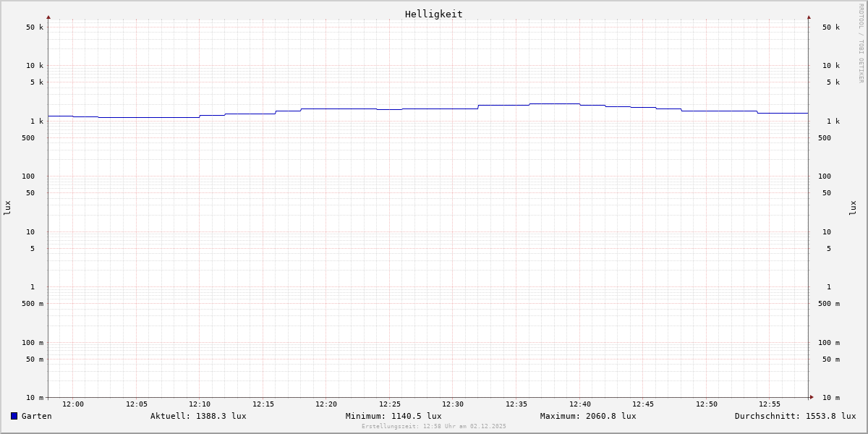Click the RRDTOOL / TOBI OETIKER watermark
The image size is (868, 434).
pyautogui.click(x=861, y=43)
